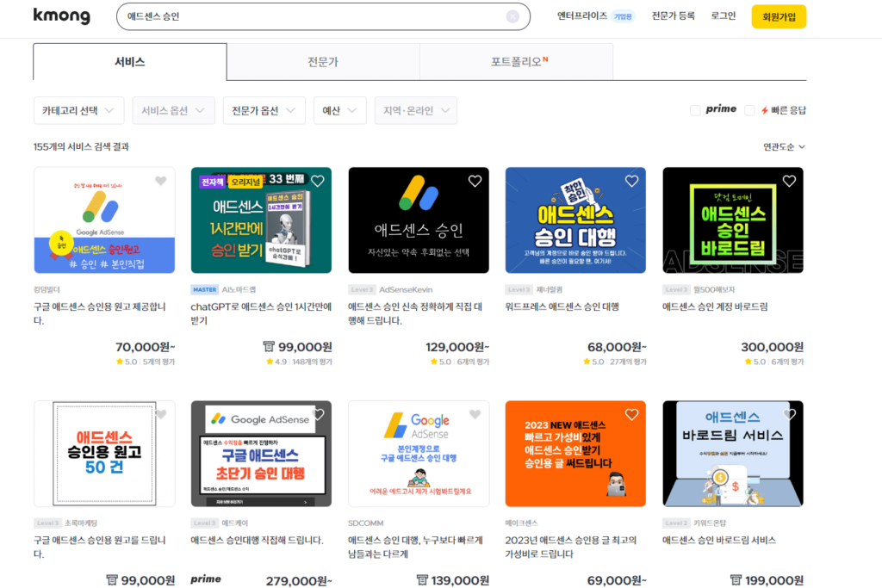Favorite the 승인용 원고 50건 card heart

pyautogui.click(x=161, y=414)
